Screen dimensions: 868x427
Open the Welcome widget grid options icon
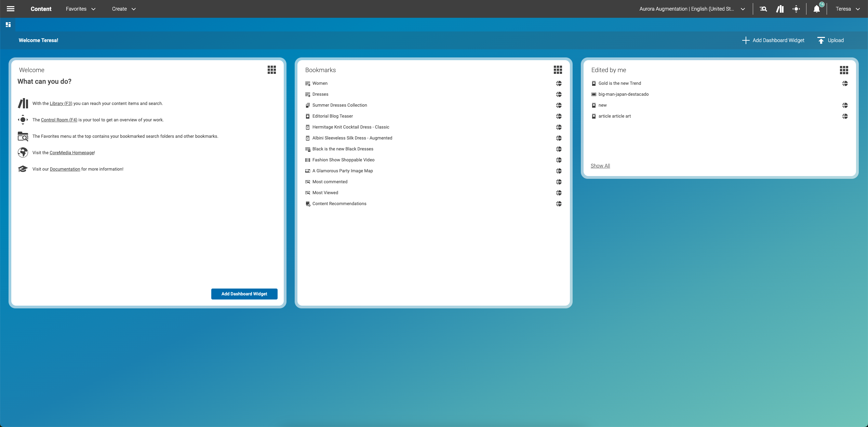pyautogui.click(x=271, y=70)
